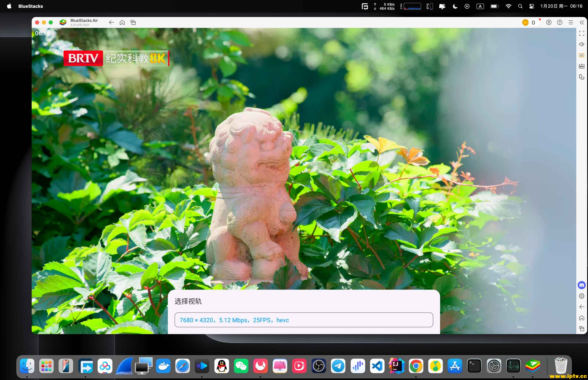Open BlueStacks icon in the Dock
This screenshot has height=380, width=588.
coord(533,366)
